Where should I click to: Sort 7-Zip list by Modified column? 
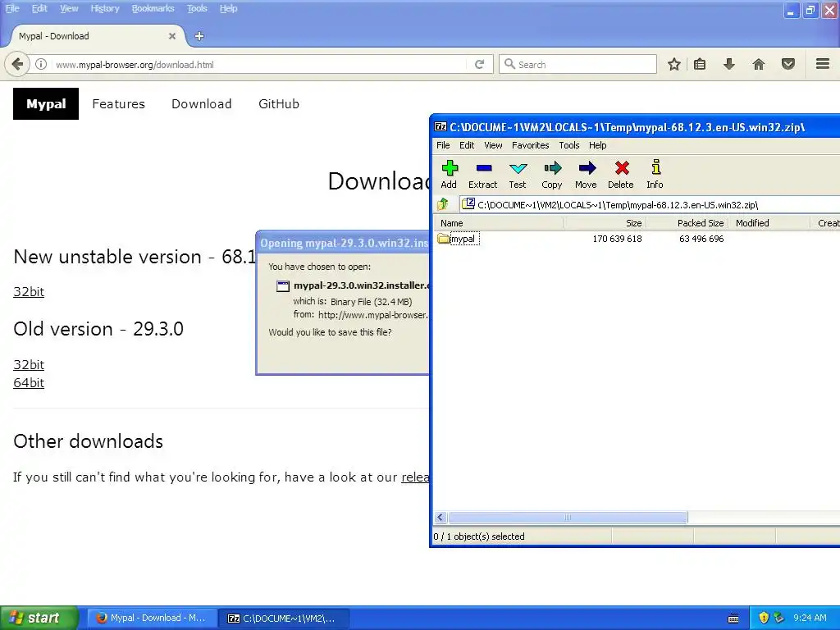click(769, 223)
